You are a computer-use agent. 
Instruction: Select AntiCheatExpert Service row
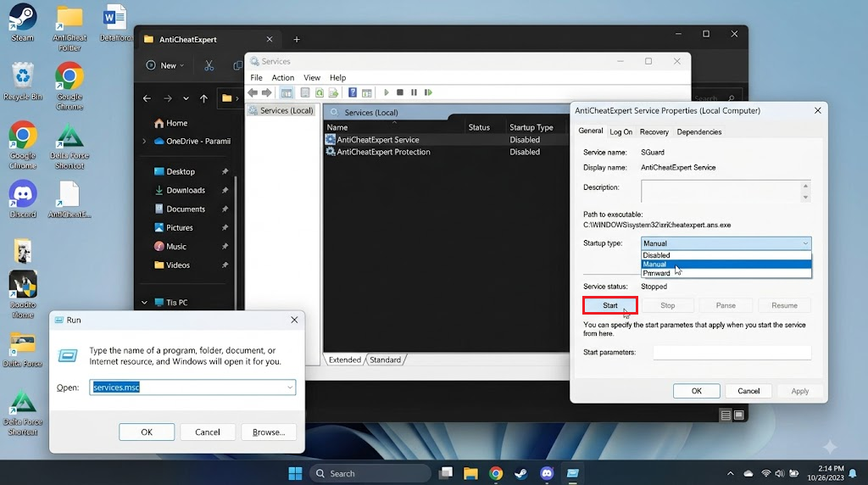446,140
